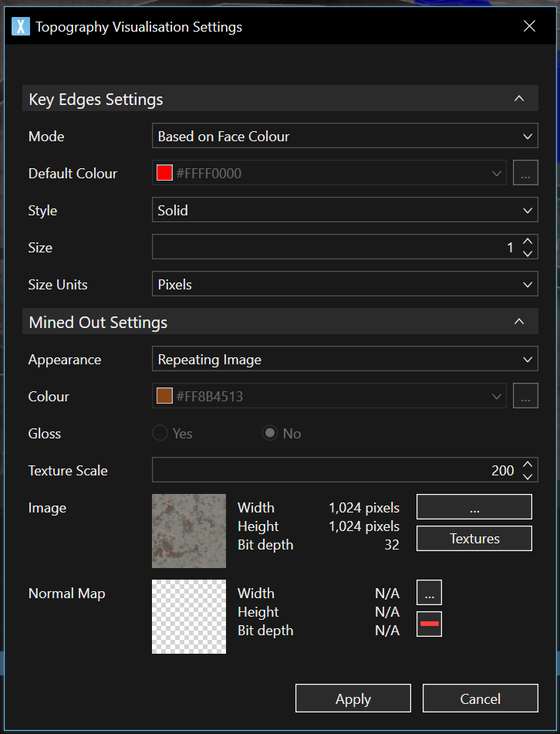Select the Gloss No radio button
Image resolution: width=560 pixels, height=734 pixels.
[x=269, y=434]
